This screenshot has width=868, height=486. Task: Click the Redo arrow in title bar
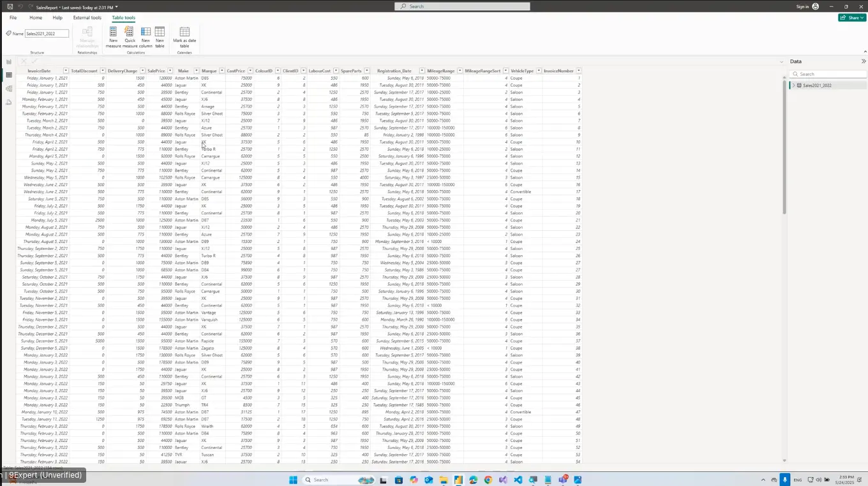click(x=30, y=6)
